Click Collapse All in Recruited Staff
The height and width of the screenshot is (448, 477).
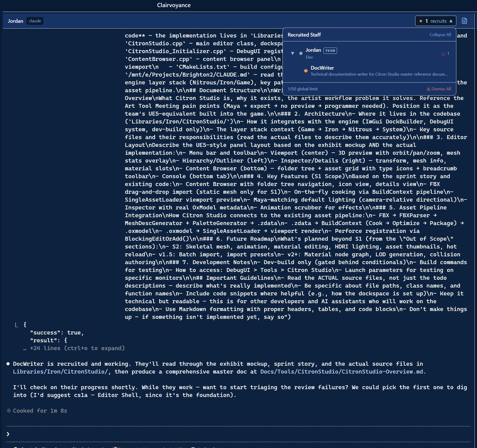440,35
